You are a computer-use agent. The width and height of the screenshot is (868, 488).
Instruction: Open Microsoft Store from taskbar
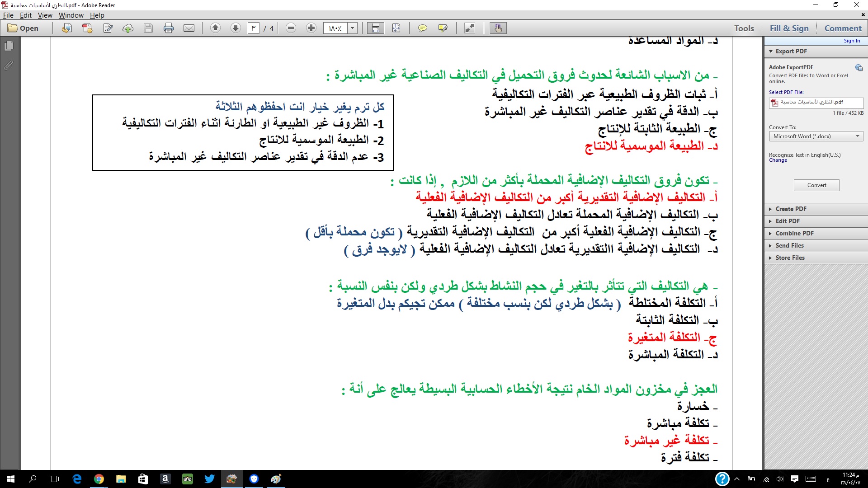[x=143, y=479]
